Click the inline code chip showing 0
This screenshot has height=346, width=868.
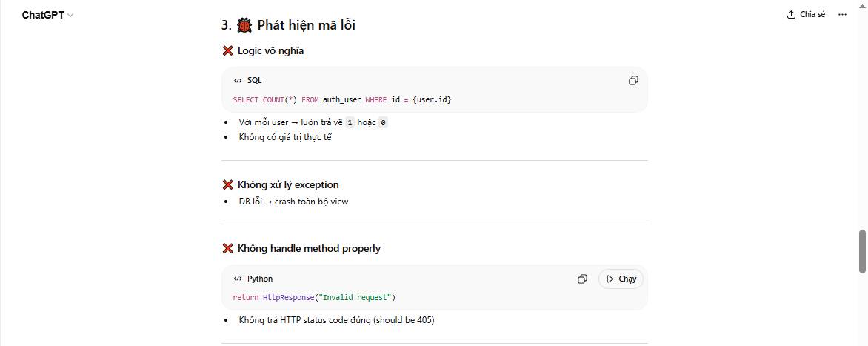coord(383,122)
